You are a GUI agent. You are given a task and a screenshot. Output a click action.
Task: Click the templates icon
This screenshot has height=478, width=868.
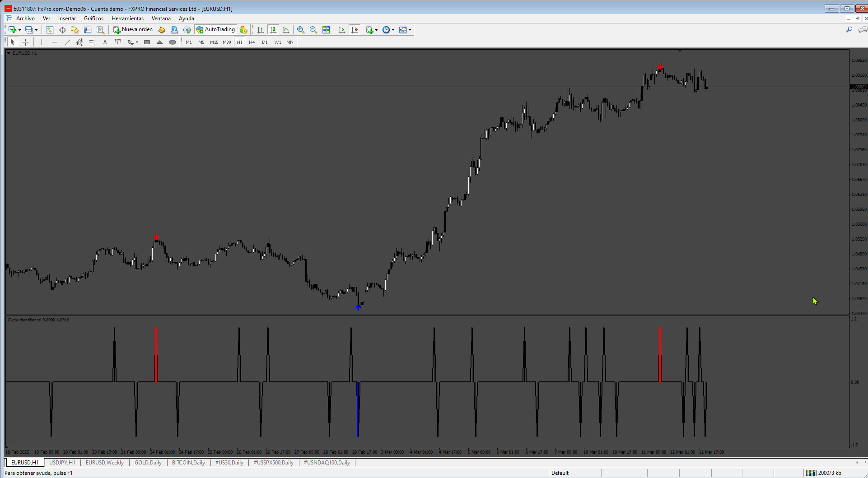pos(403,30)
